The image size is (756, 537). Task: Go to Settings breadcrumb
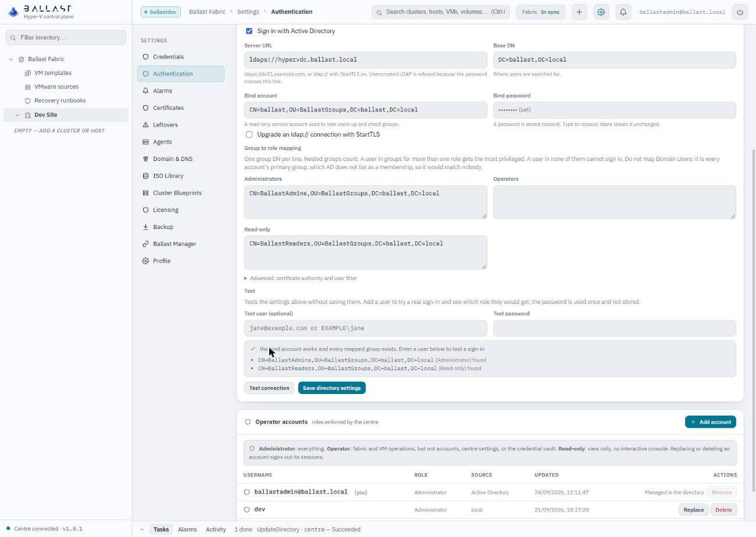(x=248, y=12)
